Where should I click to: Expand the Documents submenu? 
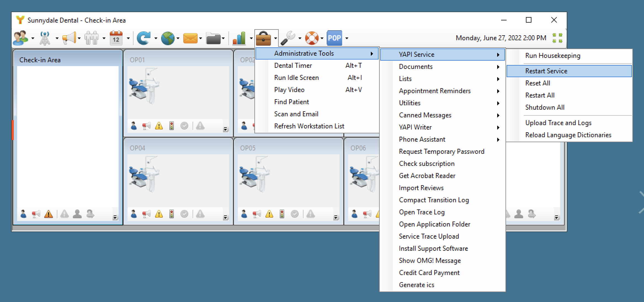pos(443,67)
